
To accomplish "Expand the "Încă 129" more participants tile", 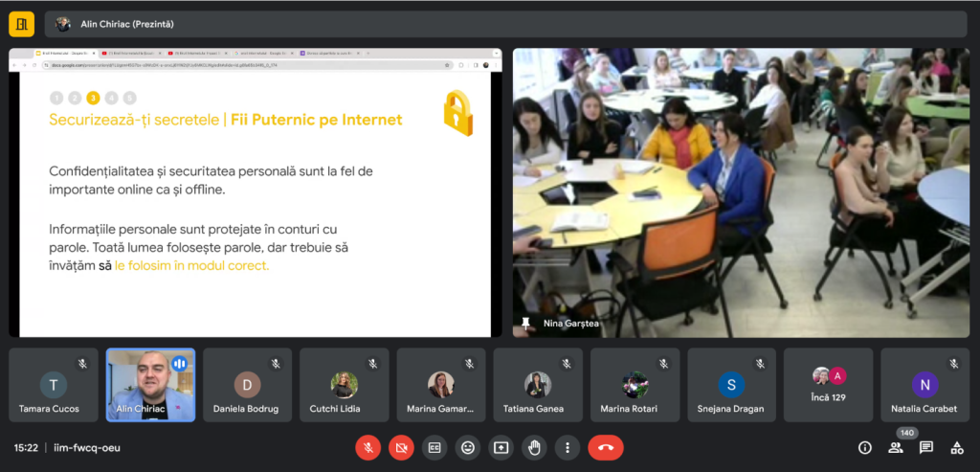I will coord(828,385).
